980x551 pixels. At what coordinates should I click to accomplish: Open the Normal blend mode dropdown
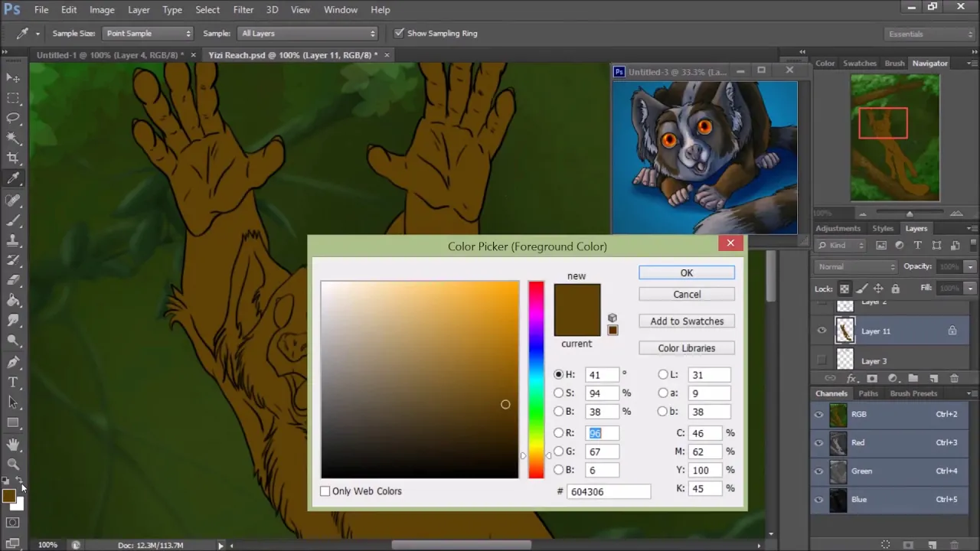pos(857,266)
